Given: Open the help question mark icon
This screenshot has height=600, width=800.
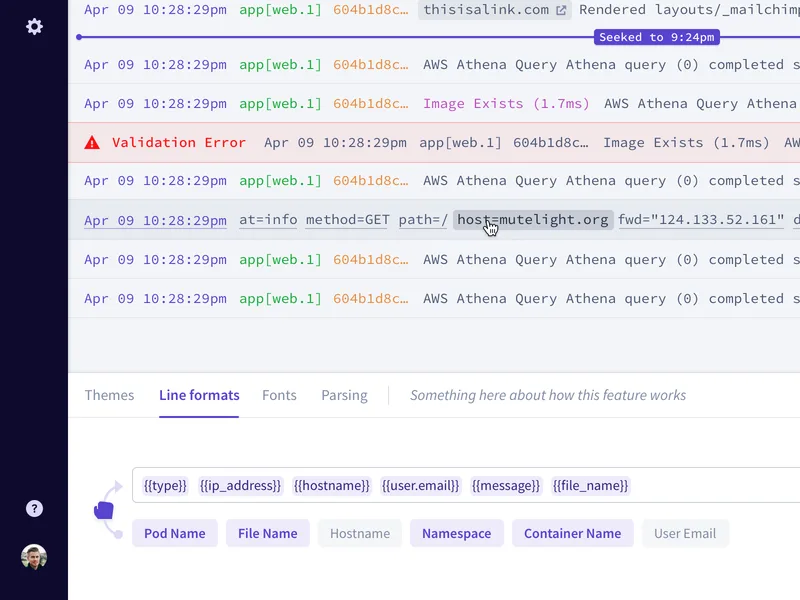Looking at the screenshot, I should coord(34,508).
